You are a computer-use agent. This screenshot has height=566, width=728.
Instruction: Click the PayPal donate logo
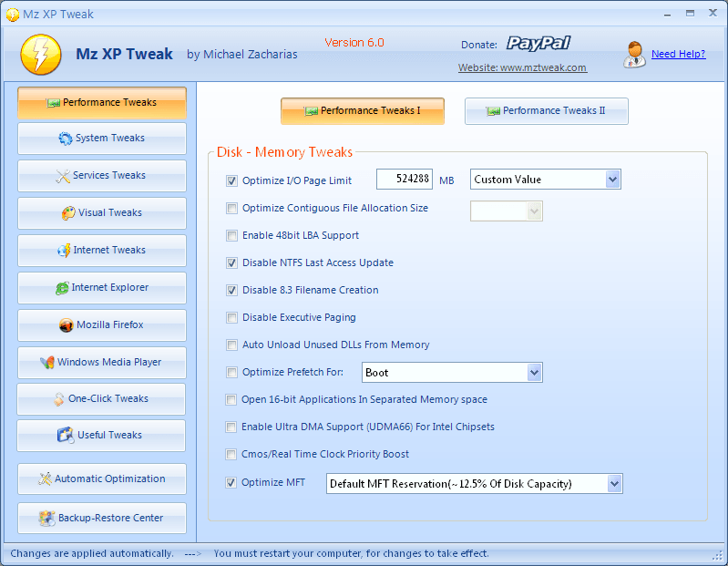point(538,43)
